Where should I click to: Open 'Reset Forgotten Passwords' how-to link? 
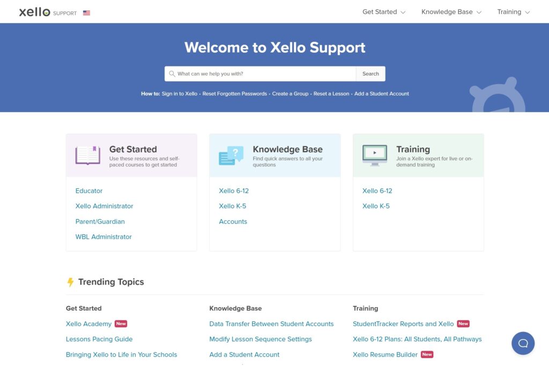235,93
